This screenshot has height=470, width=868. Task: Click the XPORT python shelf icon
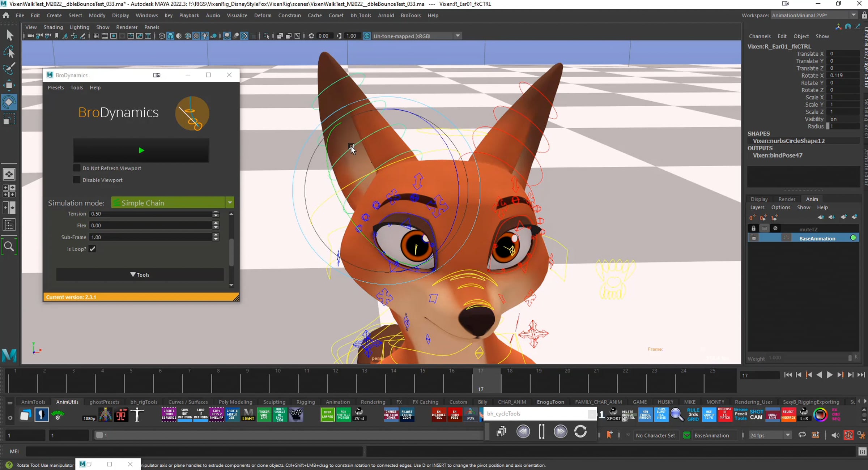coord(613,415)
